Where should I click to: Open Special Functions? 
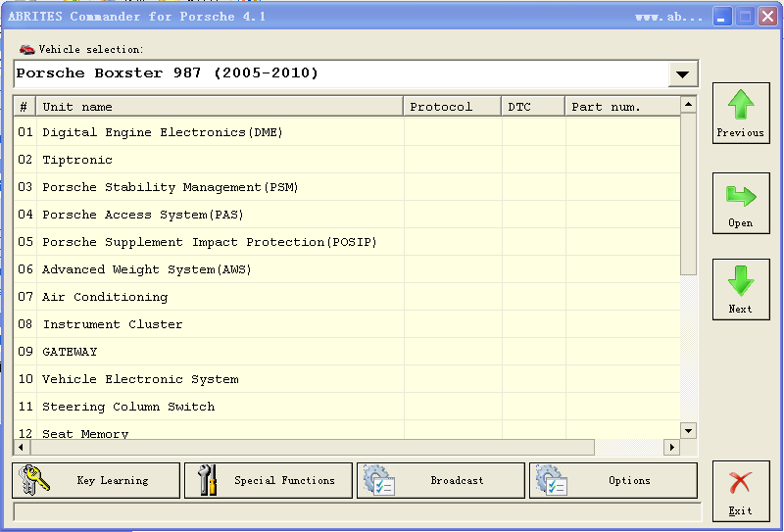click(269, 480)
